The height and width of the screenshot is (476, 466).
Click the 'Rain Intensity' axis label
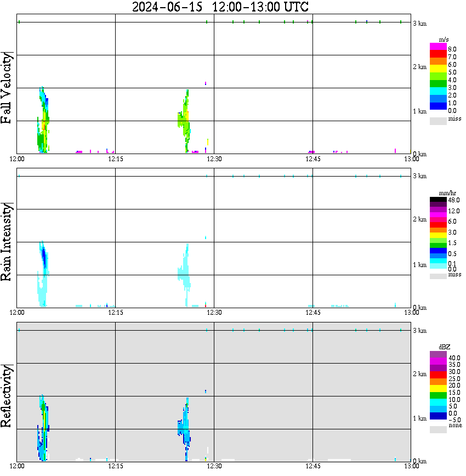coord(7,242)
